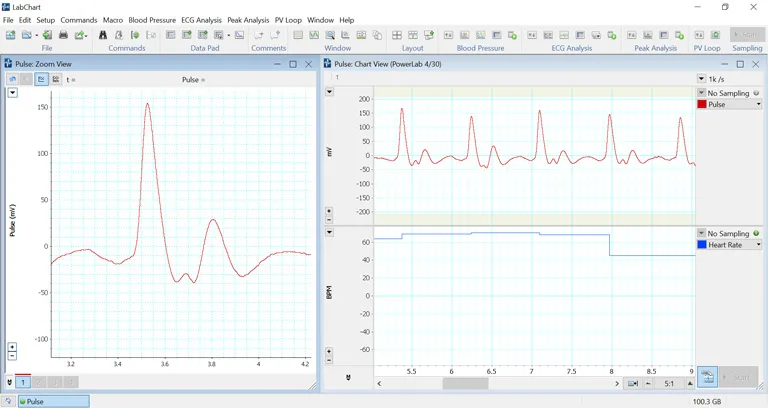Click the first Layout grid icon
The image size is (768, 408).
click(397, 35)
